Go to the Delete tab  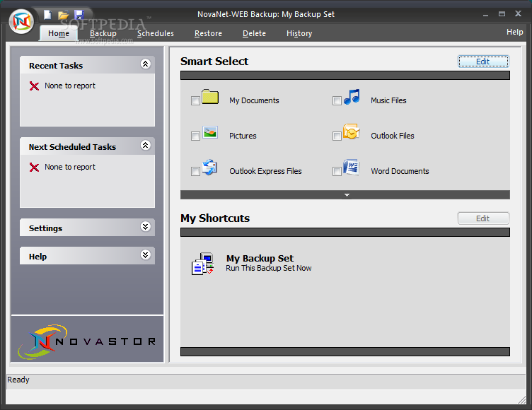(x=254, y=33)
